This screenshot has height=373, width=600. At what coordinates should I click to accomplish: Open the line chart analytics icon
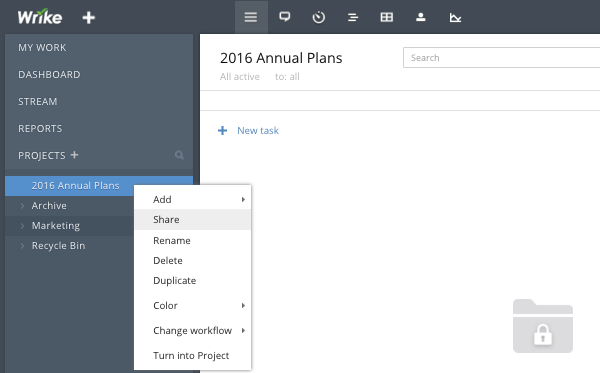pyautogui.click(x=455, y=17)
